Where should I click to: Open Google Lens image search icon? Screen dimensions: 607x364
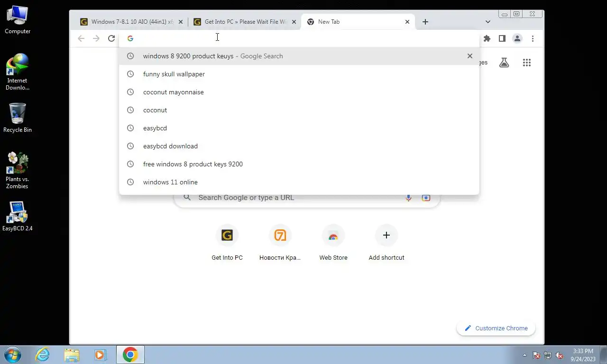(426, 198)
